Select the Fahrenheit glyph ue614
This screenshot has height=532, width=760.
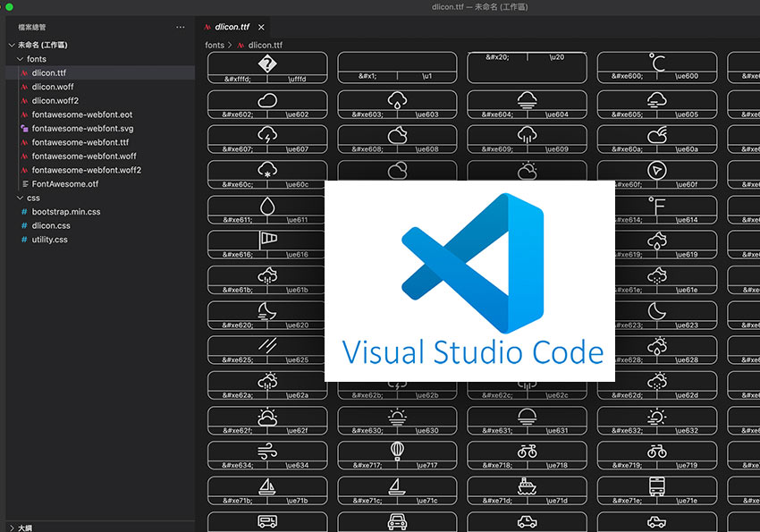(x=657, y=206)
